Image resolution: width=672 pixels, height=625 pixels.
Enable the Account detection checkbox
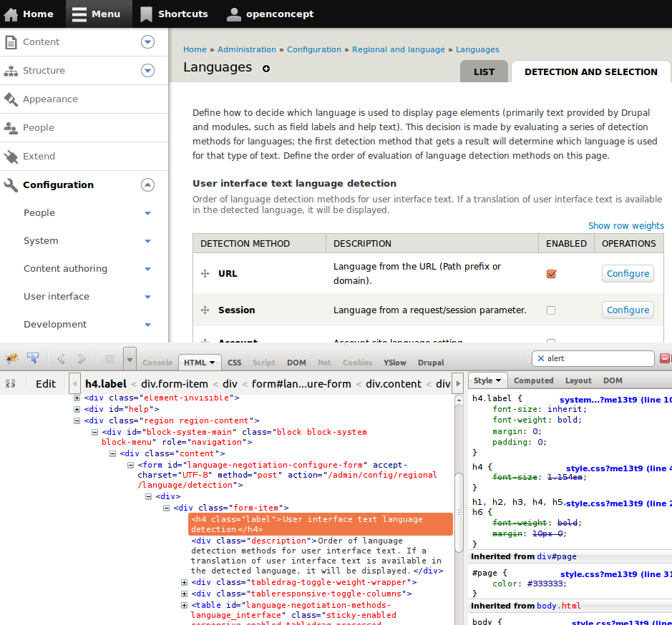pos(550,342)
